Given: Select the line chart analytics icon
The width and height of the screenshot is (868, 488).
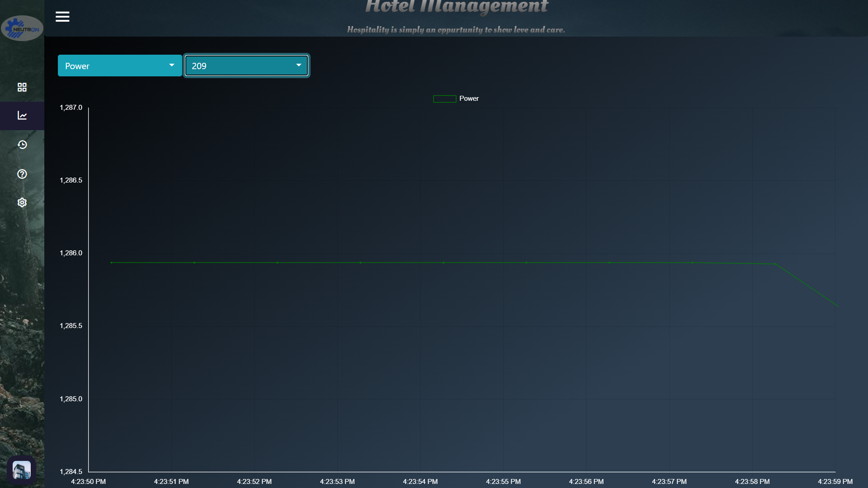Looking at the screenshot, I should coord(22,116).
